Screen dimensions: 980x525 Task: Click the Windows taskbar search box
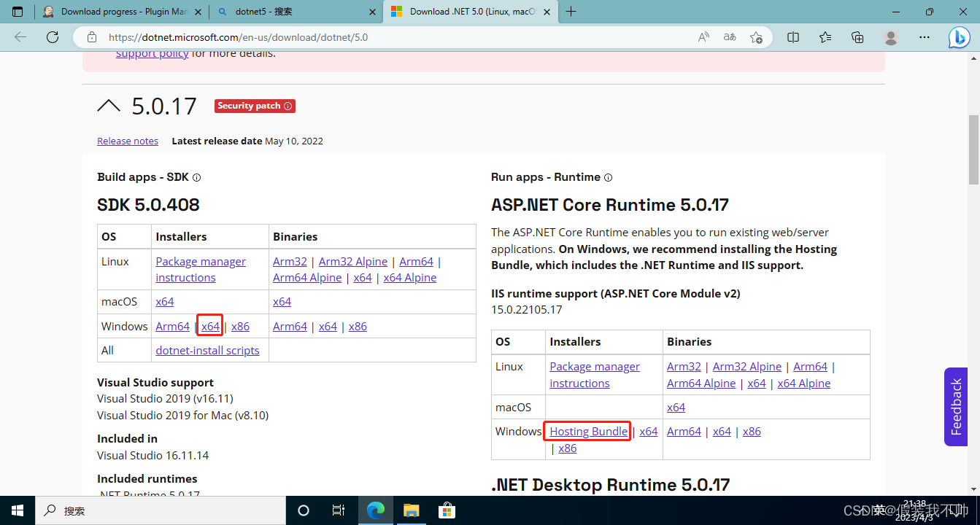[x=161, y=510]
